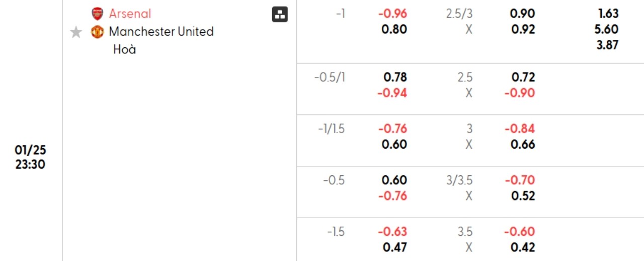Toggle the favorite star for this match
644x261 pixels.
pyautogui.click(x=76, y=32)
